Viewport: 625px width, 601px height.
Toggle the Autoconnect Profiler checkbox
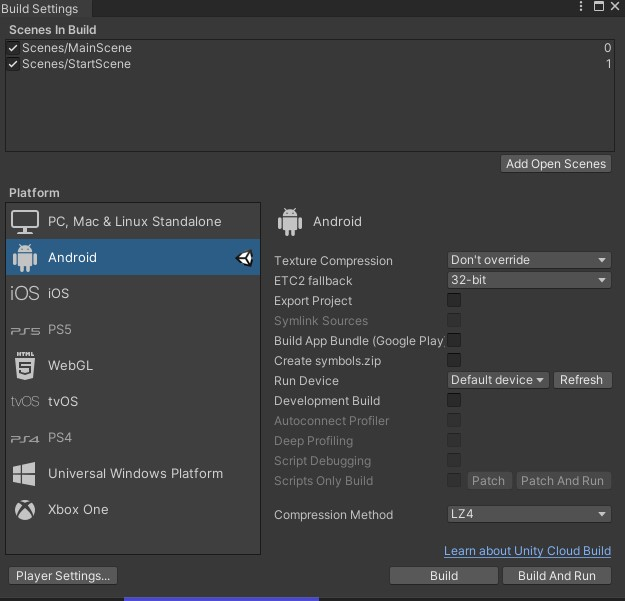[x=454, y=420]
